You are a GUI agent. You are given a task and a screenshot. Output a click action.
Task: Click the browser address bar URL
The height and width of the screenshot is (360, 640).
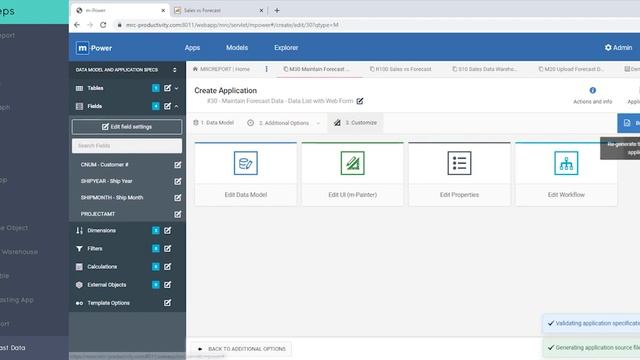pyautogui.click(x=232, y=25)
